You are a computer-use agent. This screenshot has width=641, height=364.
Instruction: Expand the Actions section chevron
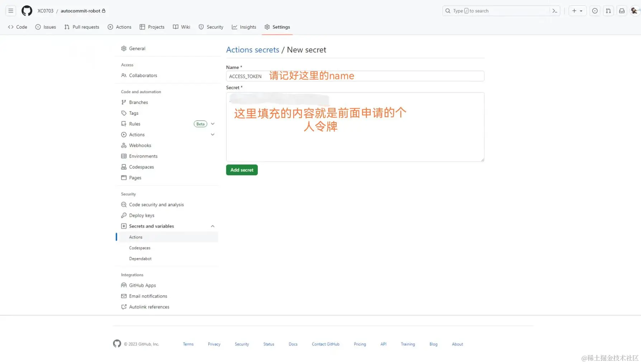(213, 134)
